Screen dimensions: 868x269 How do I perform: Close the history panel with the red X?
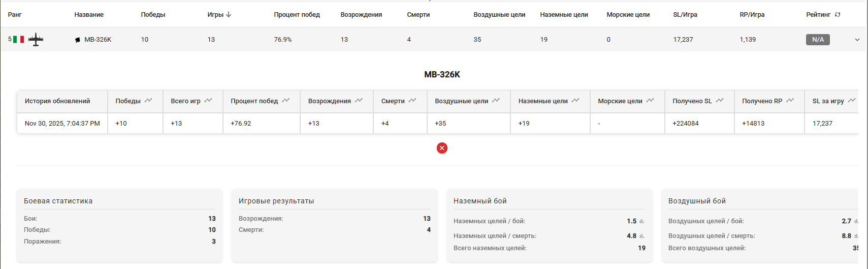[x=442, y=148]
